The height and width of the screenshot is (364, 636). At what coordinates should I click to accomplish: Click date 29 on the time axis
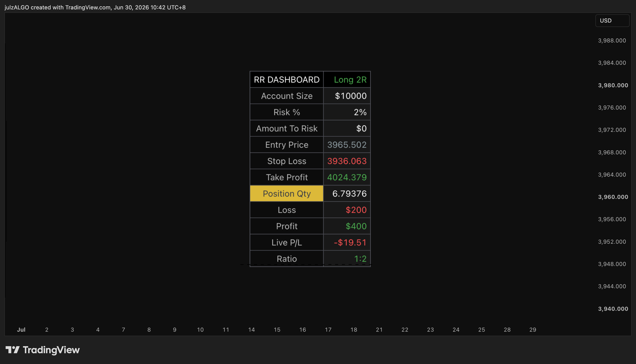point(533,330)
